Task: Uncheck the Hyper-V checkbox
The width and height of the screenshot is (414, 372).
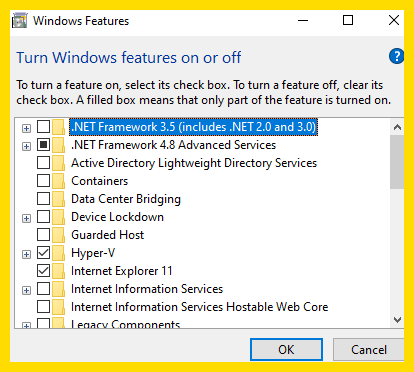Action: pos(43,253)
